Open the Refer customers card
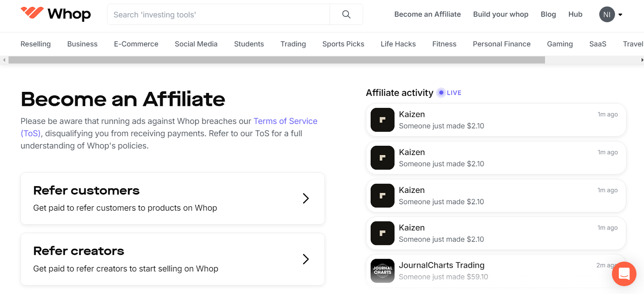644x294 pixels. (x=173, y=199)
